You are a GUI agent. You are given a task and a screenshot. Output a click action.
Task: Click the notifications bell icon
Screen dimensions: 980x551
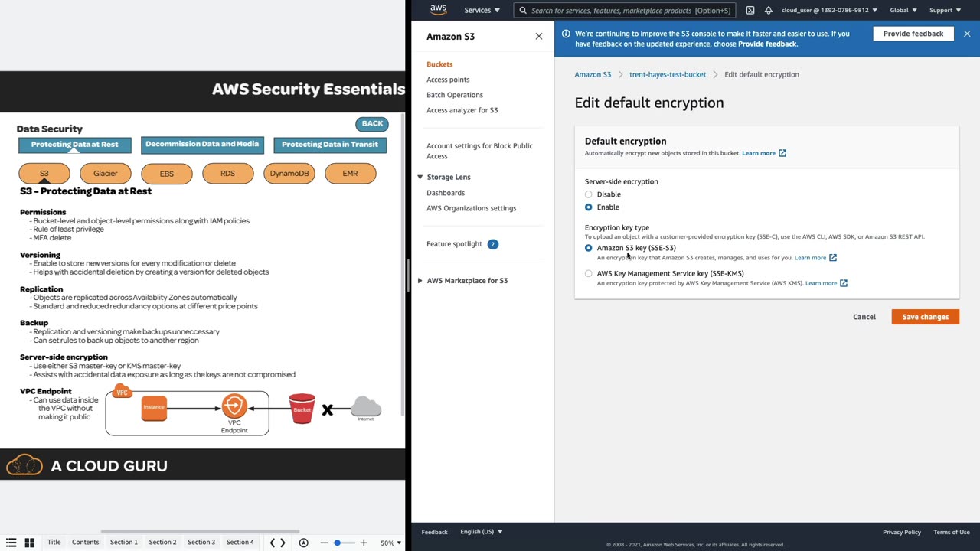tap(769, 11)
